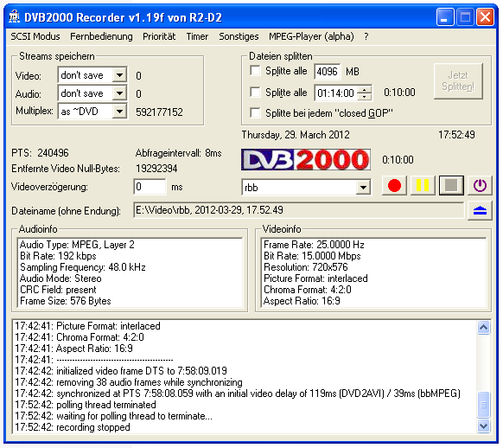This screenshot has width=503, height=448.
Task: Close the DVB2000 Recorder window
Action: pos(485,17)
